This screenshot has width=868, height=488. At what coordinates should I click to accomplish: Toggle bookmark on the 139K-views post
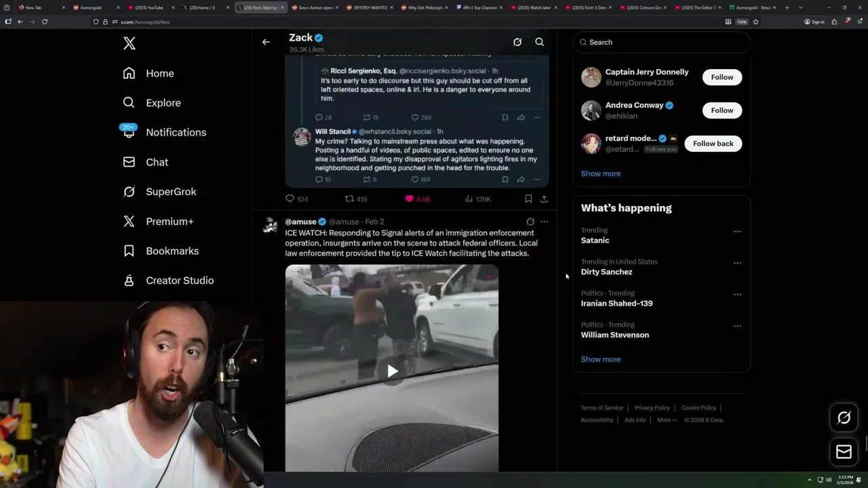point(528,199)
